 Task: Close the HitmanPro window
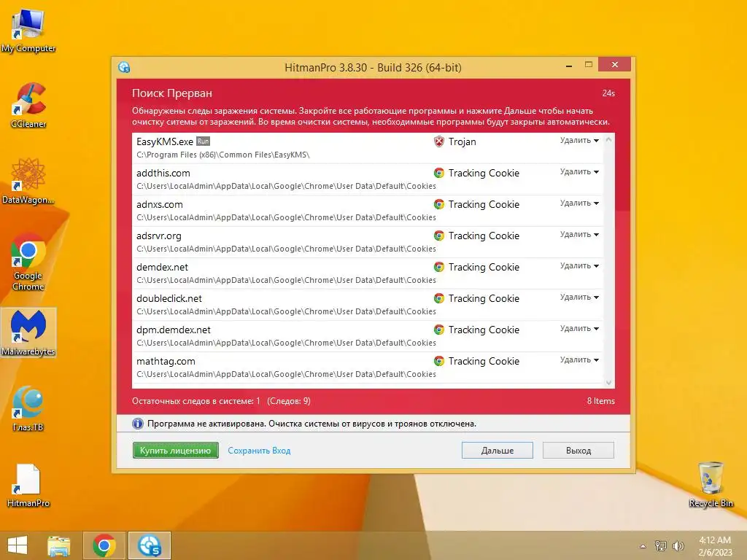[x=614, y=64]
